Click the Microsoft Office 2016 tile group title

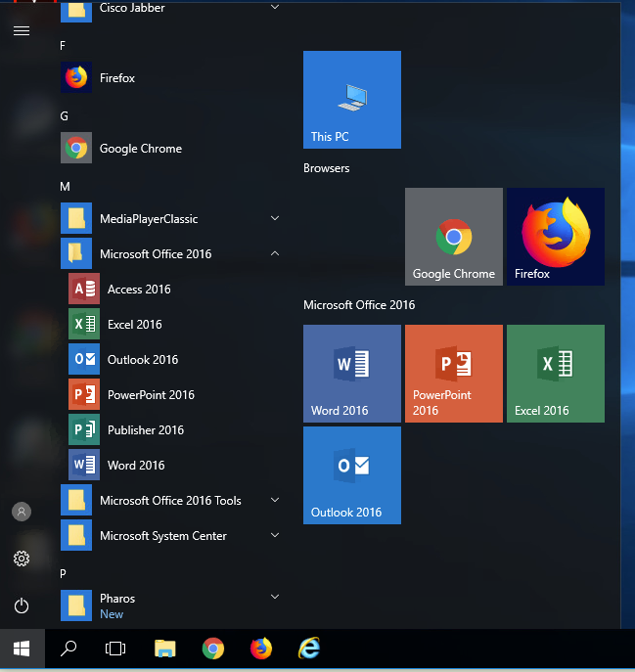359,305
